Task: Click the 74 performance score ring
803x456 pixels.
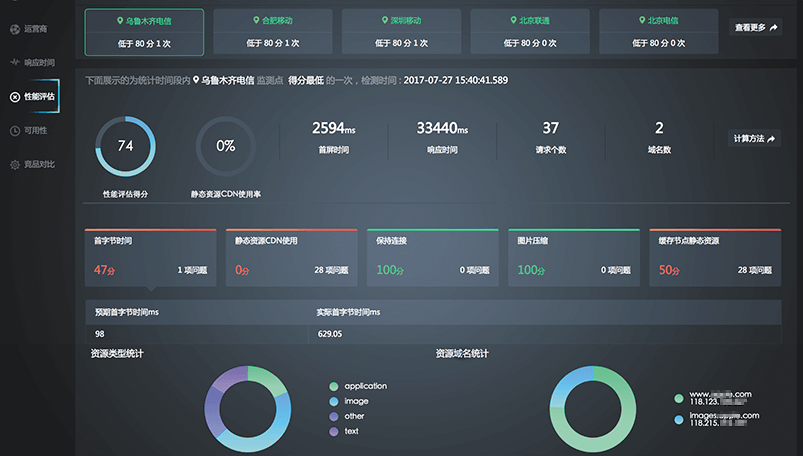Action: point(125,146)
